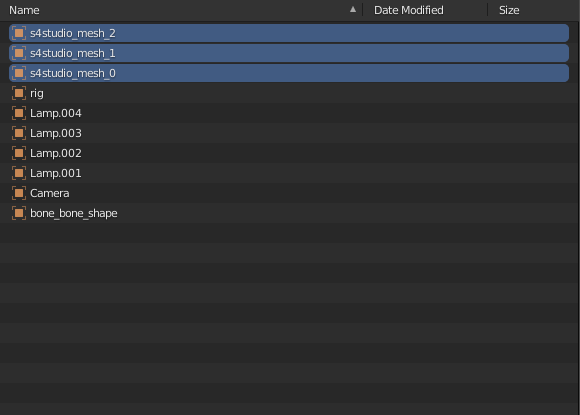Sort the list by Date Modified
The width and height of the screenshot is (580, 415).
pos(409,10)
